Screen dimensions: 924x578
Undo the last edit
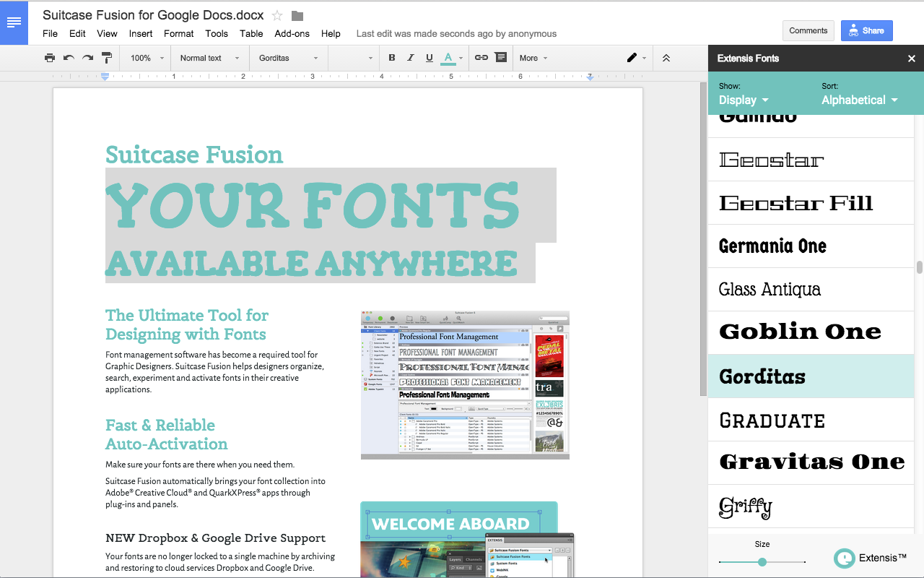69,58
